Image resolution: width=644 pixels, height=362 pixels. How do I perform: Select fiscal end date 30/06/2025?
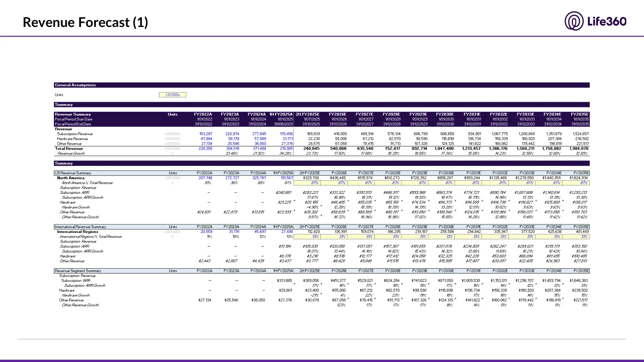coord(284,124)
